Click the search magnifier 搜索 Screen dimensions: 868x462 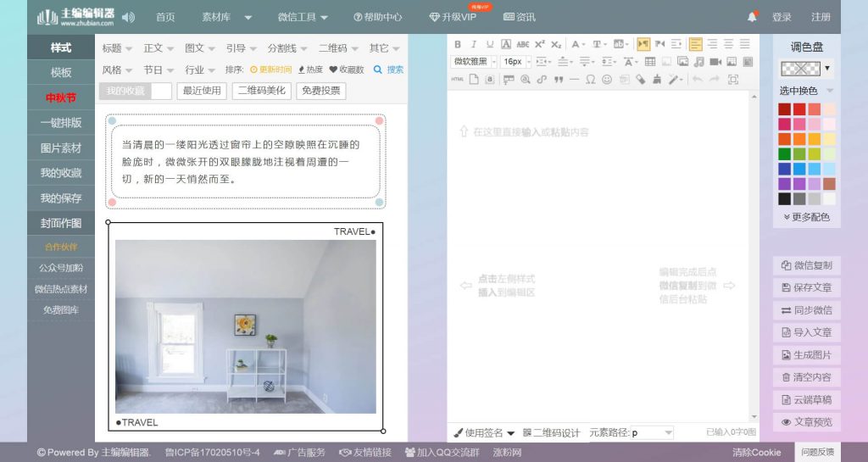(x=388, y=70)
